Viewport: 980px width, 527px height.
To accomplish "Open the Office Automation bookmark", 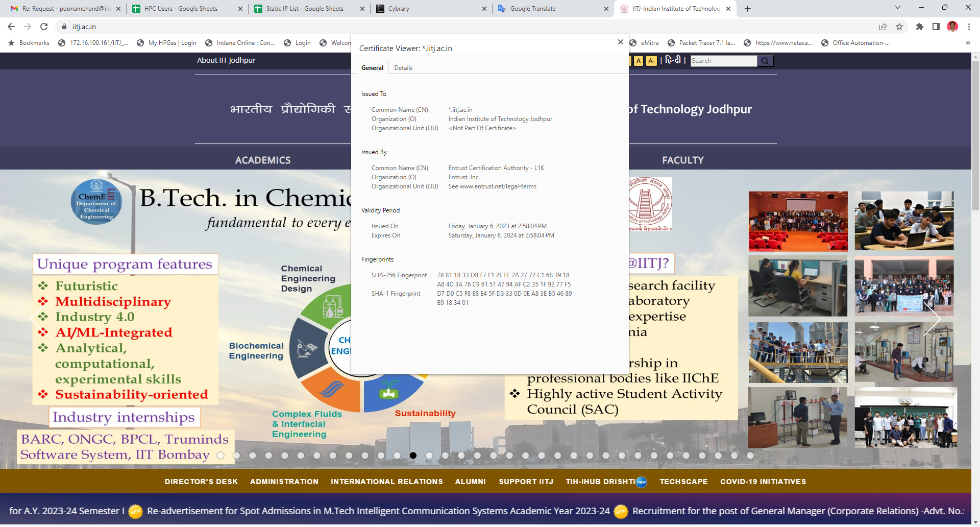I will coord(855,43).
